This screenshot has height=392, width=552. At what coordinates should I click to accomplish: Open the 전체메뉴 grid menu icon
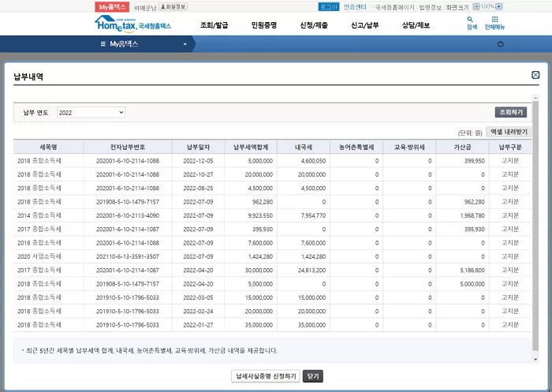click(x=494, y=23)
